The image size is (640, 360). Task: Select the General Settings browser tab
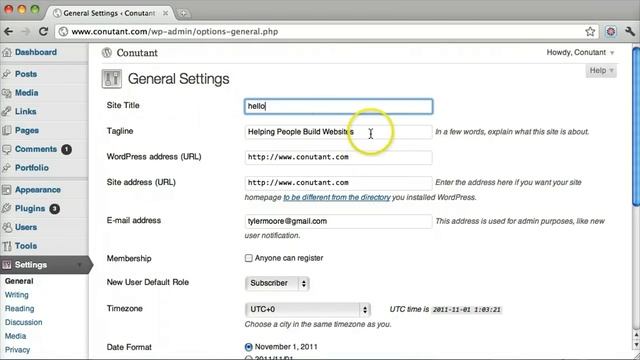109,13
